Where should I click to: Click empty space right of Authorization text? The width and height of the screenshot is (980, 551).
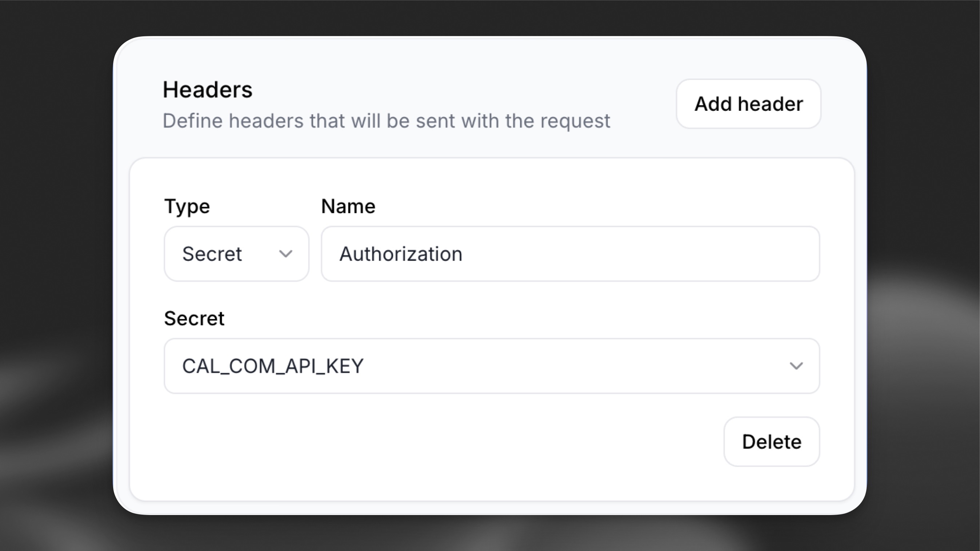(647, 254)
